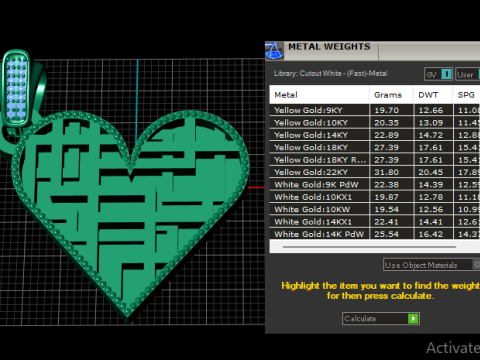Image resolution: width=480 pixels, height=360 pixels.
Task: Toggle the User switch
Action: (x=478, y=74)
